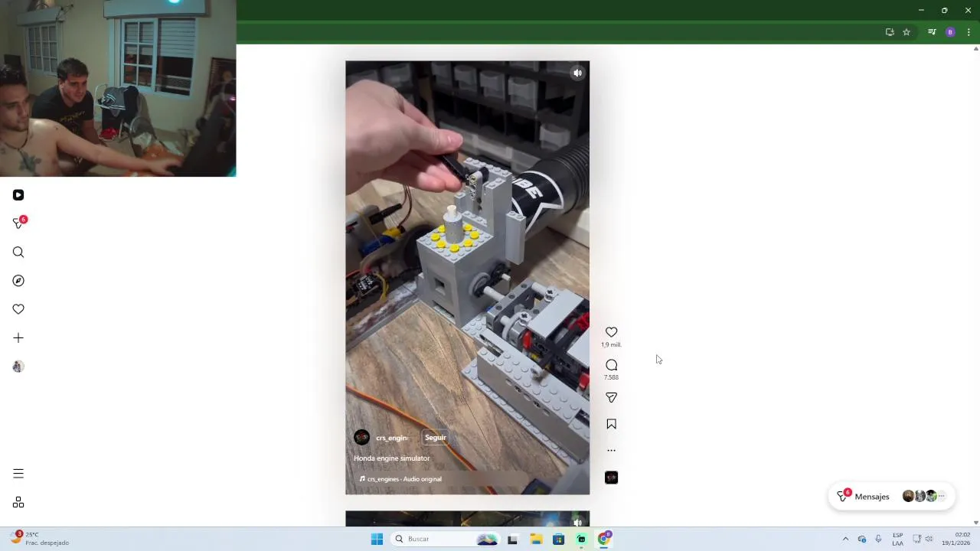980x551 pixels.
Task: Follow crs_engines with the Seguir button
Action: click(436, 438)
